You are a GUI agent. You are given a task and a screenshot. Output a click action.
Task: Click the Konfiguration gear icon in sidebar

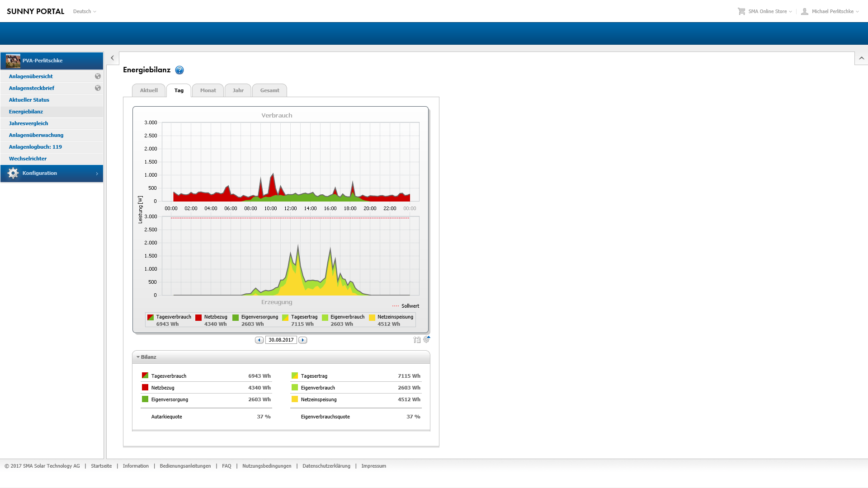point(13,173)
